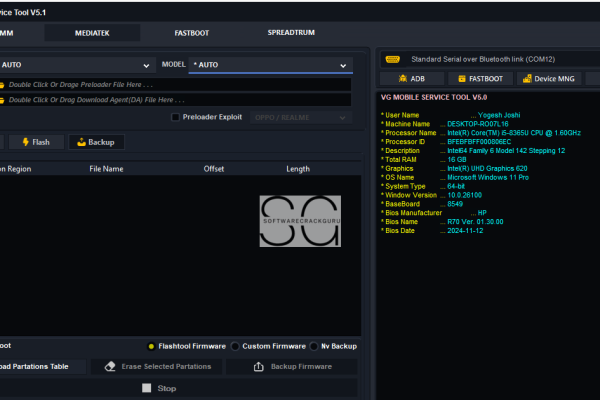This screenshot has height=400, width=600.
Task: Click the COM port connector icon
Action: (393, 59)
